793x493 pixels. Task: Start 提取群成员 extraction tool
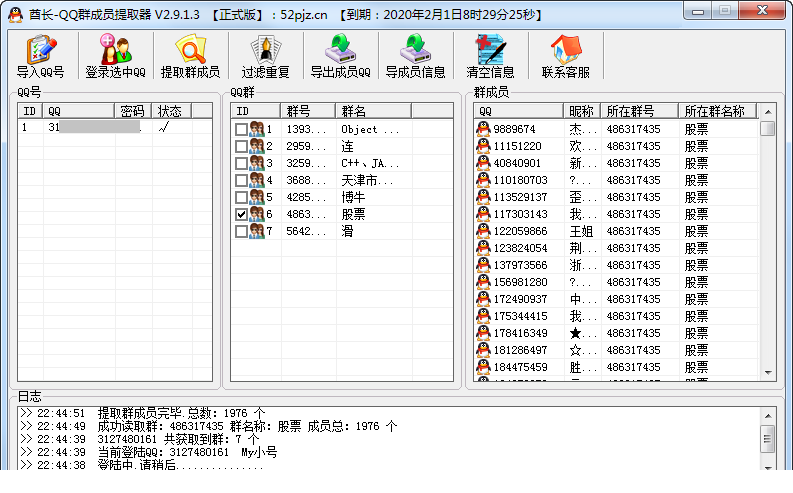click(x=190, y=56)
